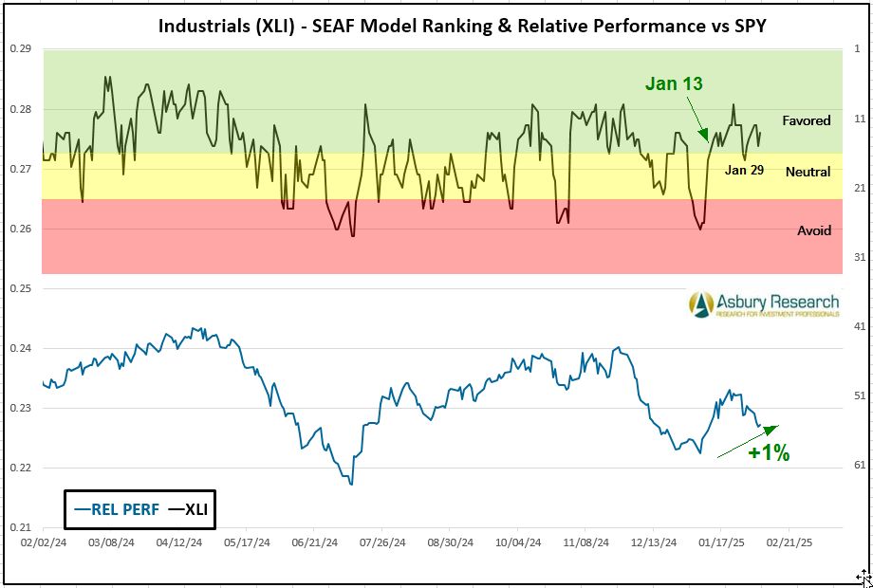
Task: Click the 10/04/24 x-axis date
Action: (x=517, y=543)
